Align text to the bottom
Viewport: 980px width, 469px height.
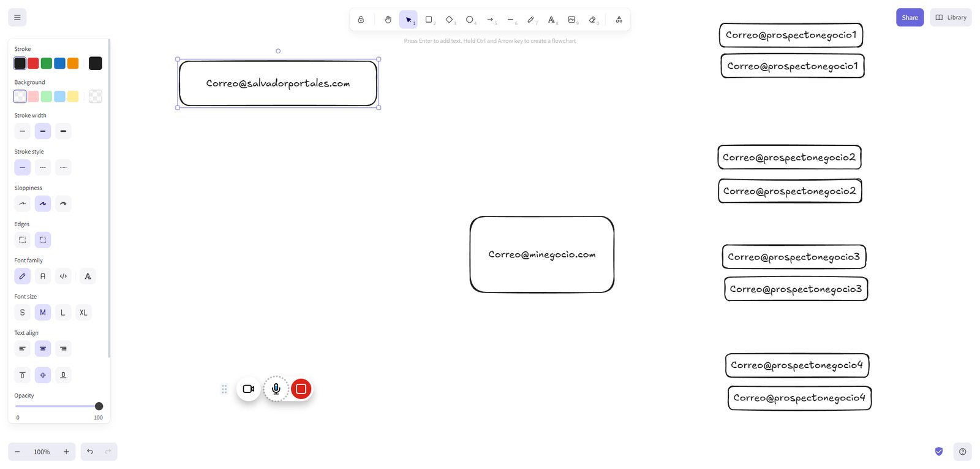coord(63,375)
